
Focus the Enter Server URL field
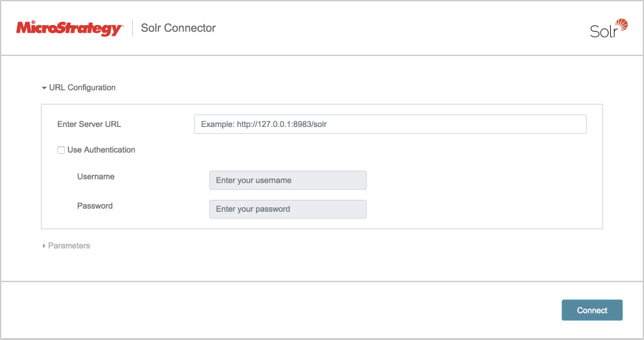pos(390,124)
